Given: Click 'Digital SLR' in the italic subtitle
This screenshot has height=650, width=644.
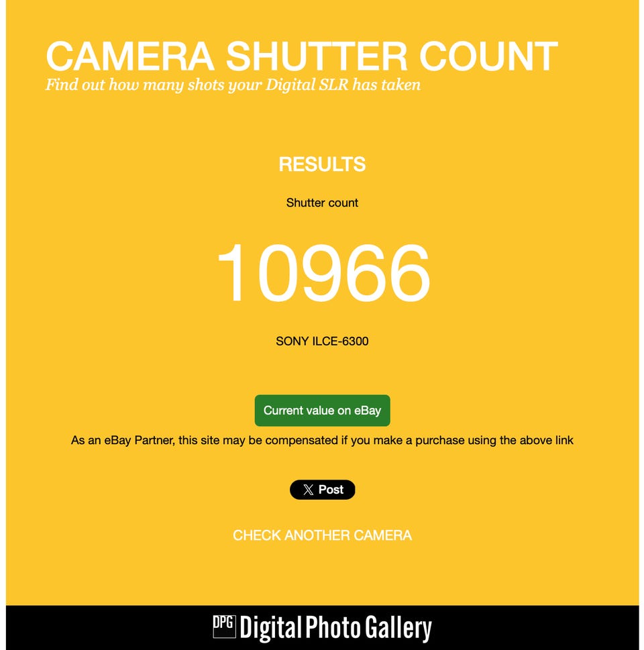Looking at the screenshot, I should point(307,85).
